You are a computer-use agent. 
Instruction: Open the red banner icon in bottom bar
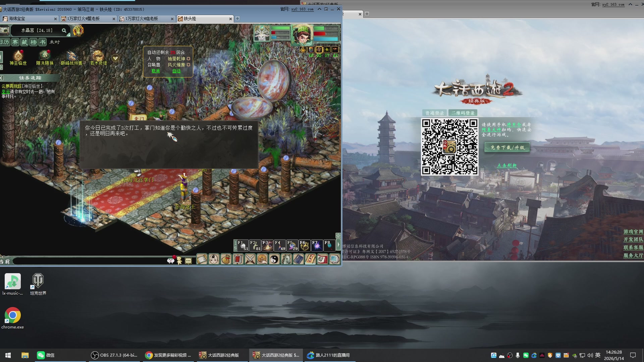coord(238,259)
